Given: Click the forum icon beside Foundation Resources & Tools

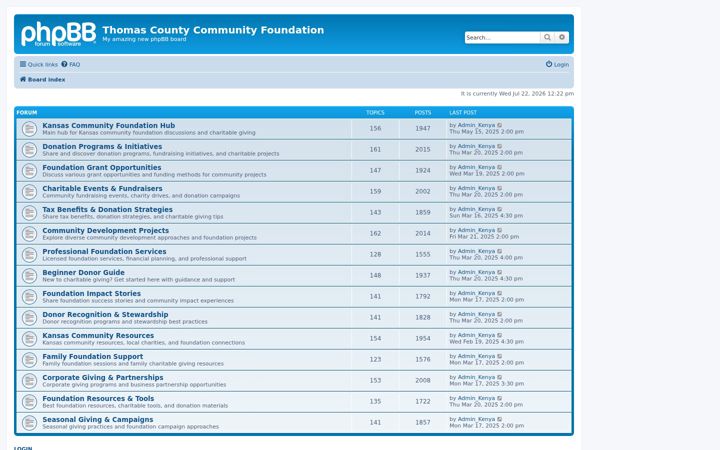Looking at the screenshot, I should pyautogui.click(x=29, y=402).
